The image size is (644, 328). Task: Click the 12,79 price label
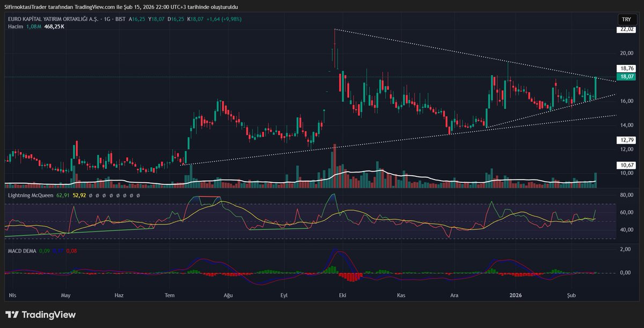(x=627, y=139)
